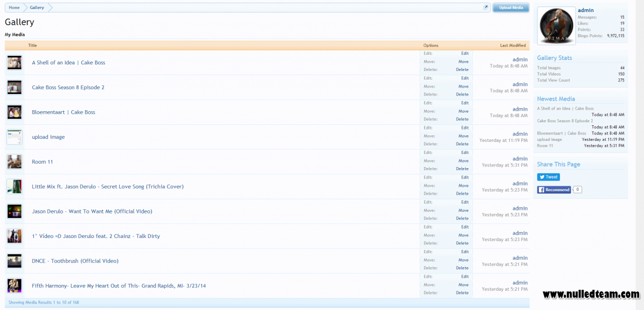The width and height of the screenshot is (644, 310).
Task: Delete Fifth Harmony media item
Action: point(462,293)
